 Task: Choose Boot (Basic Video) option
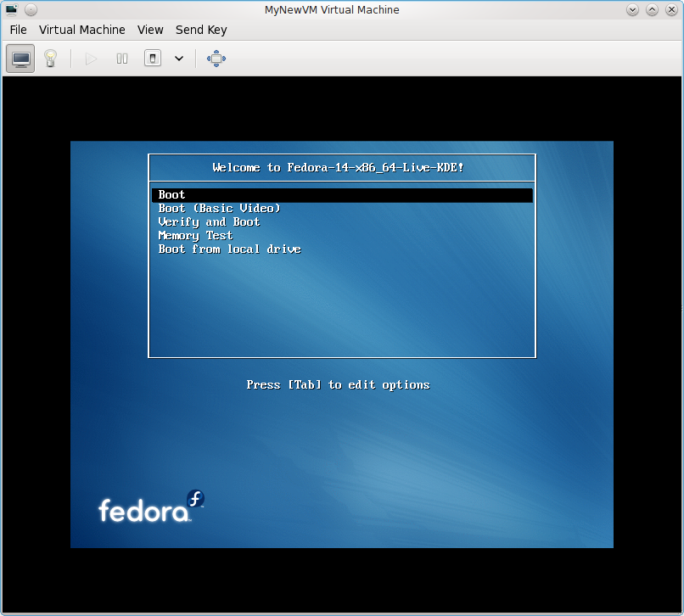click(219, 209)
